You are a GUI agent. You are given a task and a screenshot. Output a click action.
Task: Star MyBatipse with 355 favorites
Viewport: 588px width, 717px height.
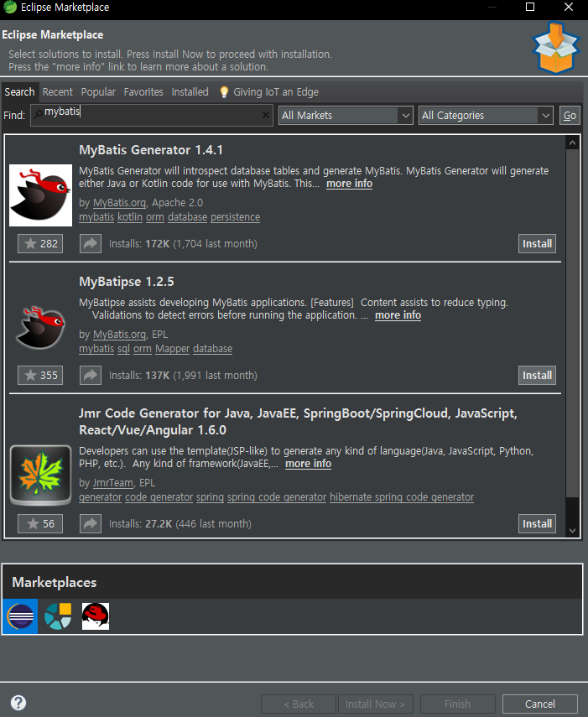click(x=40, y=376)
